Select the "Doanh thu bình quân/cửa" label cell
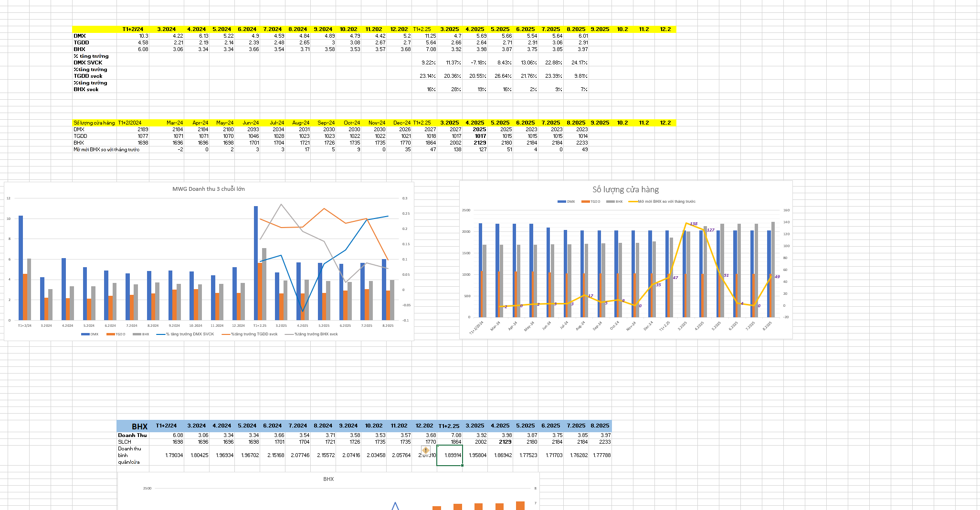The width and height of the screenshot is (980, 510). click(133, 455)
